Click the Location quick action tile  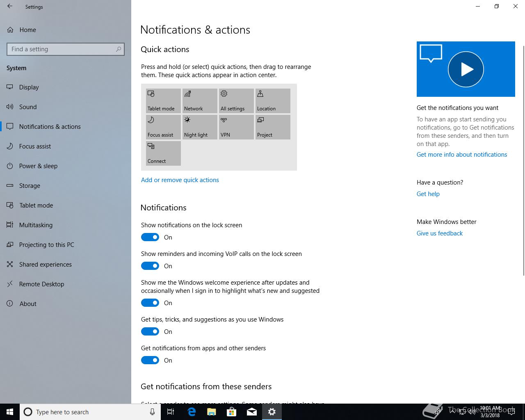tap(273, 101)
